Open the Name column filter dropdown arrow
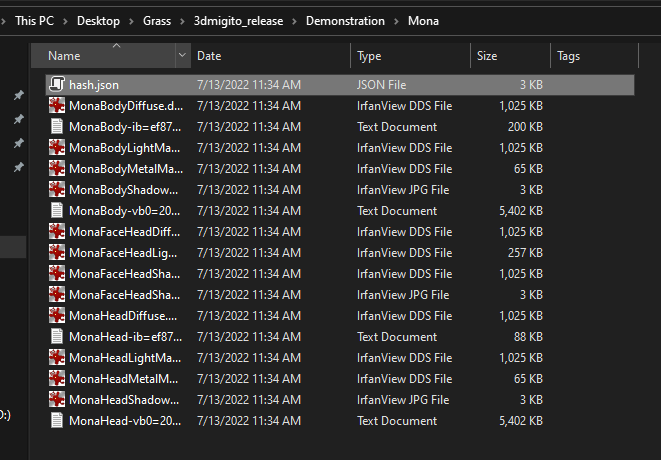Image resolution: width=661 pixels, height=460 pixels. point(183,55)
